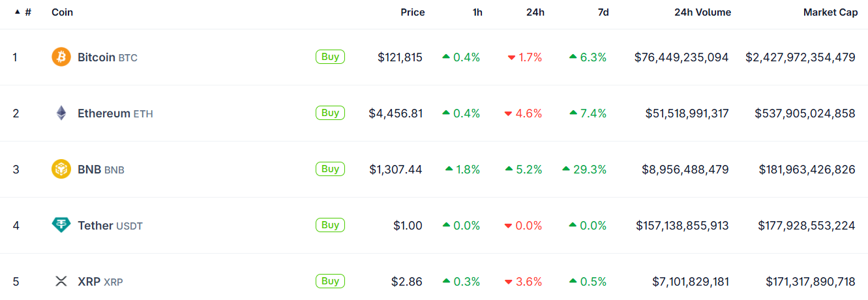This screenshot has width=868, height=300.
Task: Click the BNB coin icon
Action: coord(61,170)
